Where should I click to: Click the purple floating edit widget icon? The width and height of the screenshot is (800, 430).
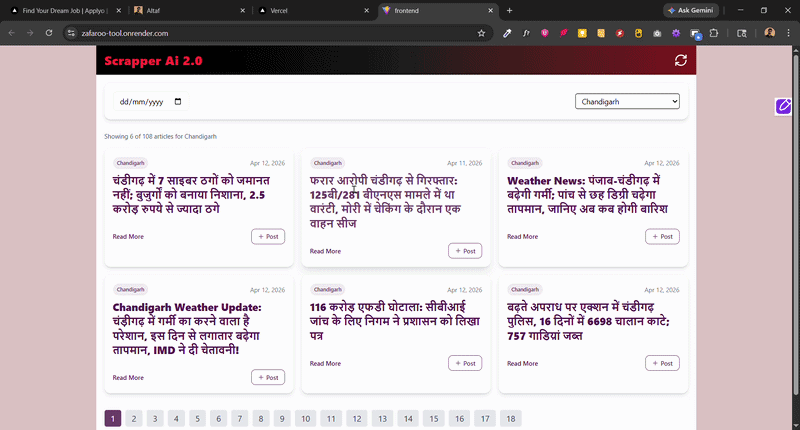click(783, 106)
